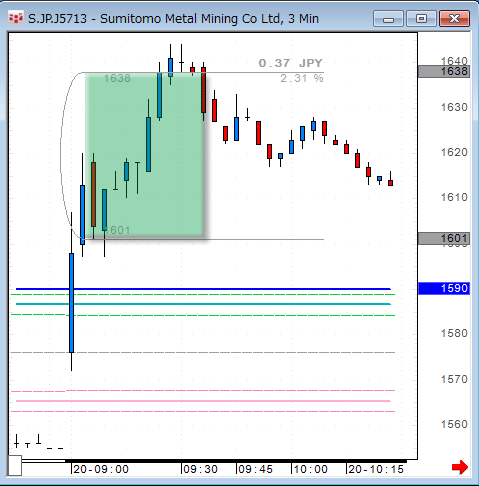
Task: Click the 20-09:00 time axis label
Action: tap(101, 469)
